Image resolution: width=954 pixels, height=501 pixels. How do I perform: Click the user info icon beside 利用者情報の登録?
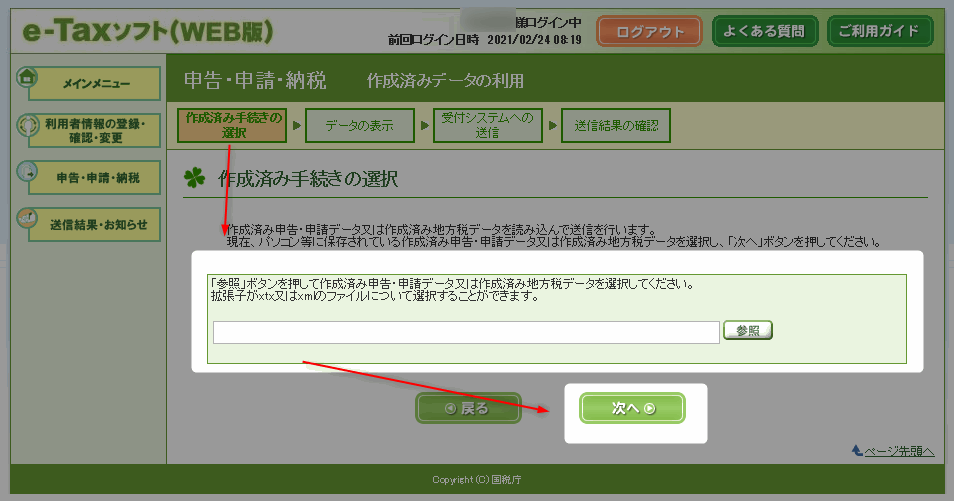27,125
